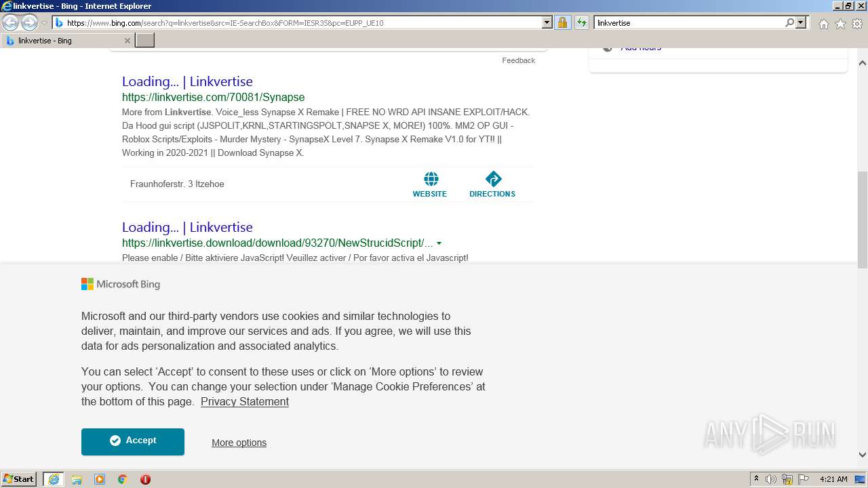Click the Add hours link
This screenshot has height=488, width=868.
pos(641,47)
